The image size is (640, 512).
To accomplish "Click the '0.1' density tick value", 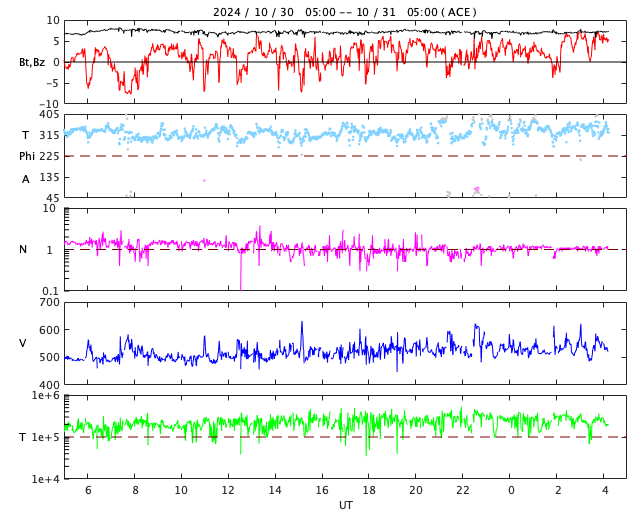I will coord(51,291).
